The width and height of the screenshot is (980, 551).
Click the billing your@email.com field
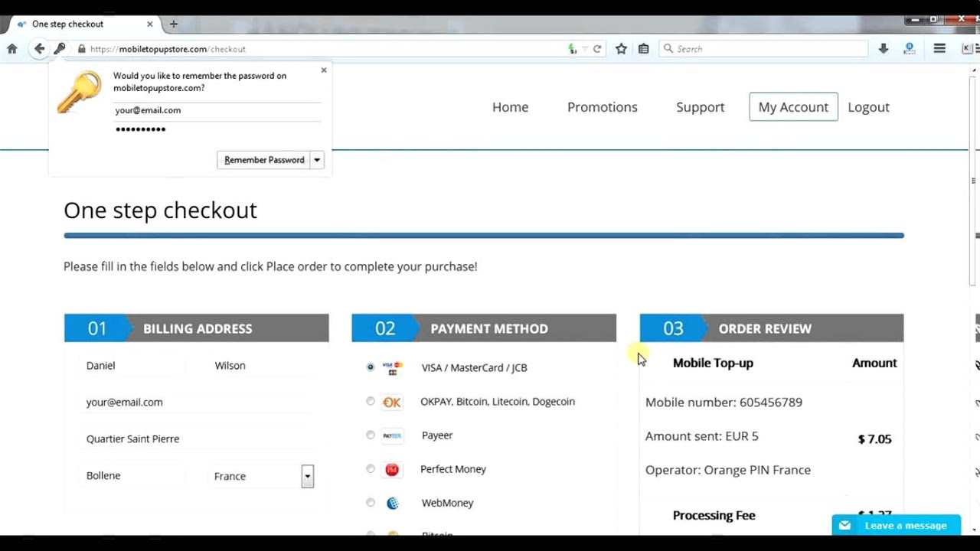(197, 403)
